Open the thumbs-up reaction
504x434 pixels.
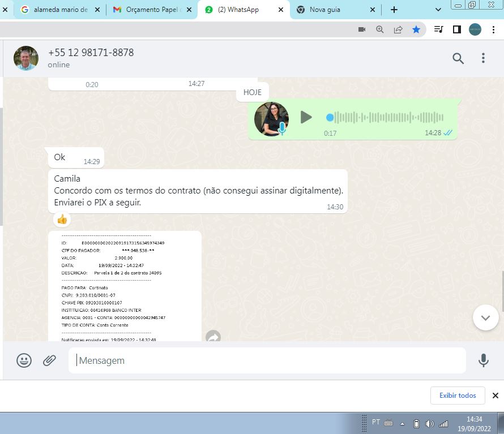62,220
